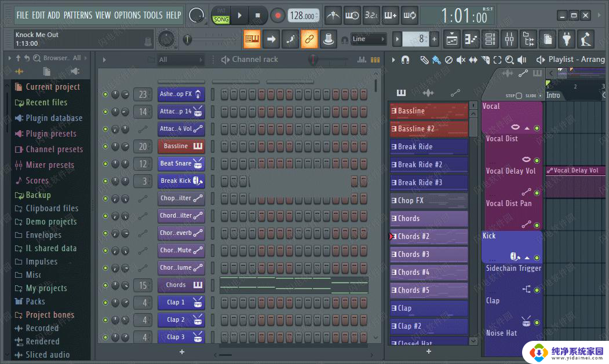
Task: Open the Playlist view button
Action: 452,39
